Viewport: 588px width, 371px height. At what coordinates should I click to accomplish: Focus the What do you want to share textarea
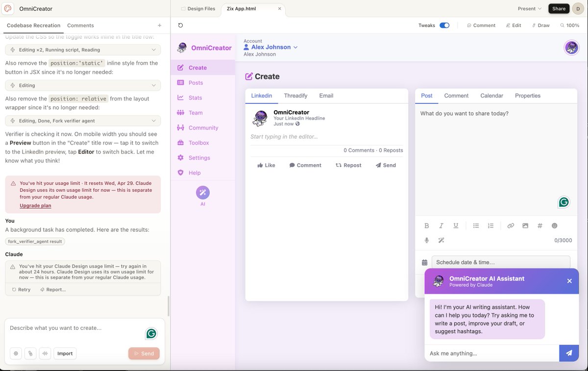pos(496,159)
